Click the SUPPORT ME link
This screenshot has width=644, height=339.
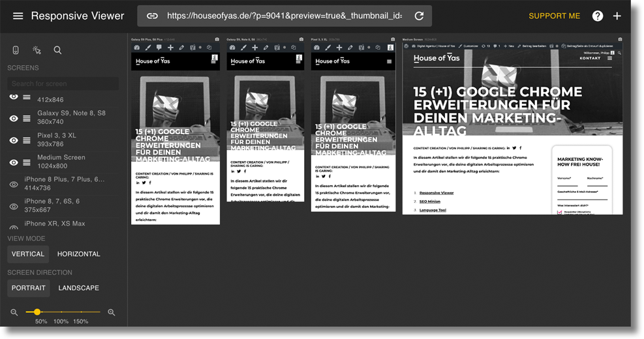pyautogui.click(x=554, y=16)
